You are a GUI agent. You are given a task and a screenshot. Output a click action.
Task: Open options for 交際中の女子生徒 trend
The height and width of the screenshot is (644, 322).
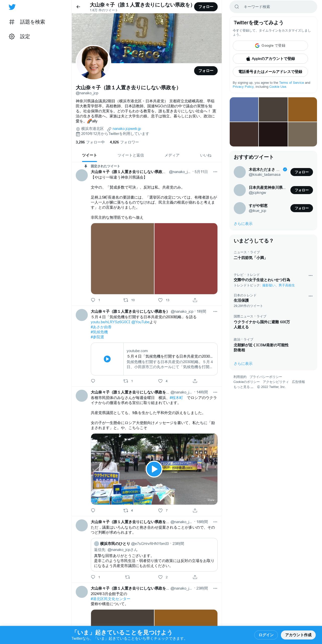(310, 275)
